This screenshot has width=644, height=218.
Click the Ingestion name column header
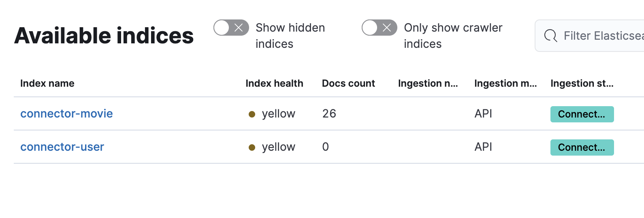click(428, 83)
